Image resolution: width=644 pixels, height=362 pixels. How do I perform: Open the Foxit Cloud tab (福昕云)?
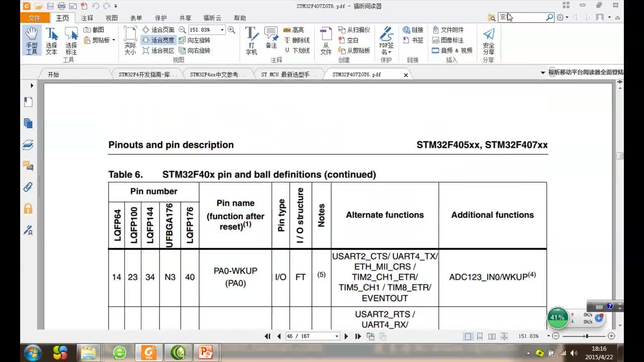(x=212, y=18)
